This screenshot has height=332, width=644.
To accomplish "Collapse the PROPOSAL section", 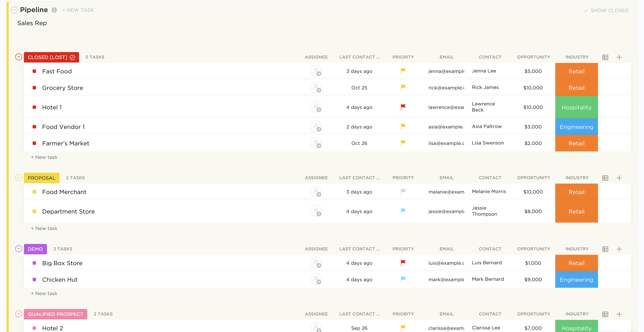I will click(x=19, y=178).
